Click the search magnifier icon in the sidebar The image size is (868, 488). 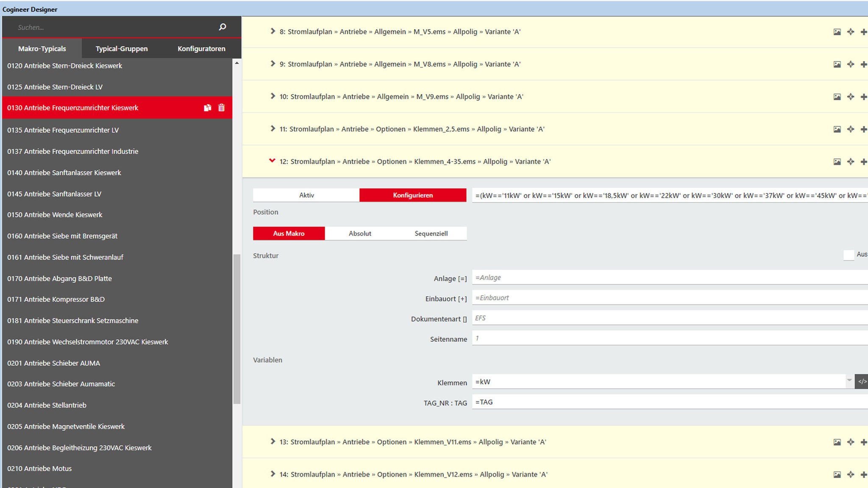tap(222, 27)
